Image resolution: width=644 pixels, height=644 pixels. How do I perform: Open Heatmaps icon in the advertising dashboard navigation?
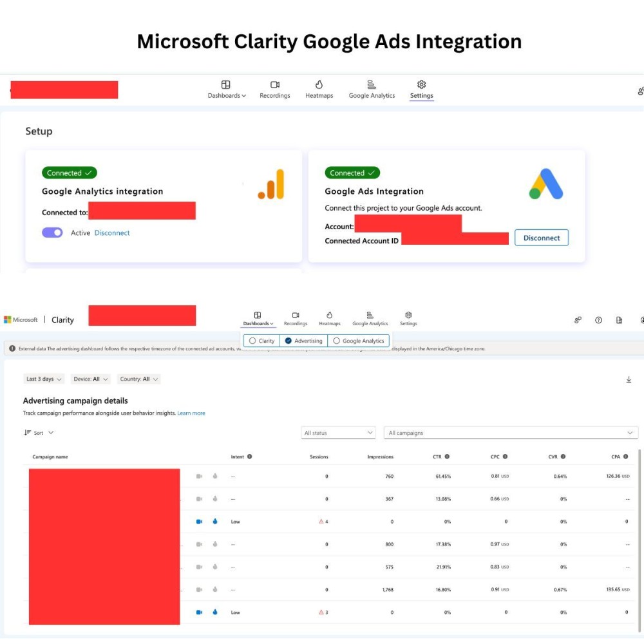[329, 315]
